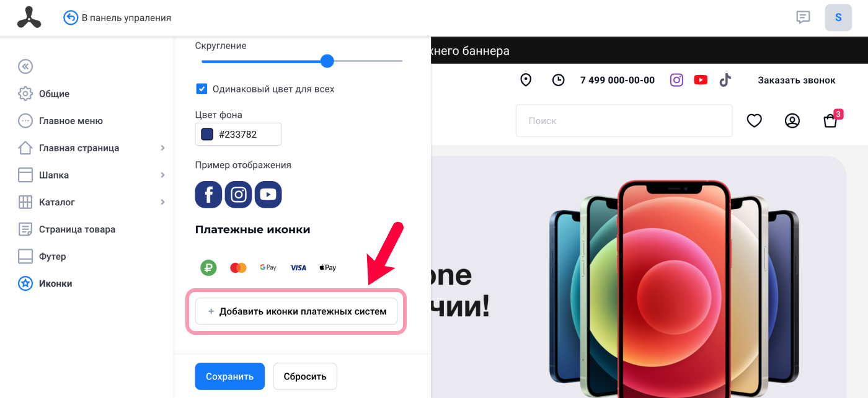
Task: Click 'Добавить иконки платежных систем' button
Action: point(296,311)
